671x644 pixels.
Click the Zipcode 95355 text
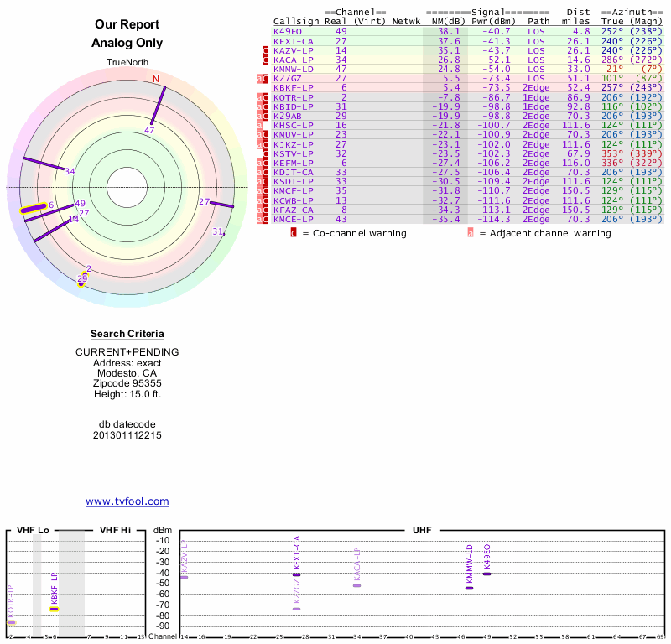coord(127,383)
